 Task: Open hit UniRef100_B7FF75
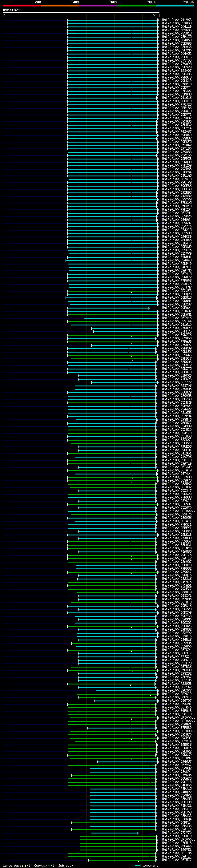(x=177, y=332)
